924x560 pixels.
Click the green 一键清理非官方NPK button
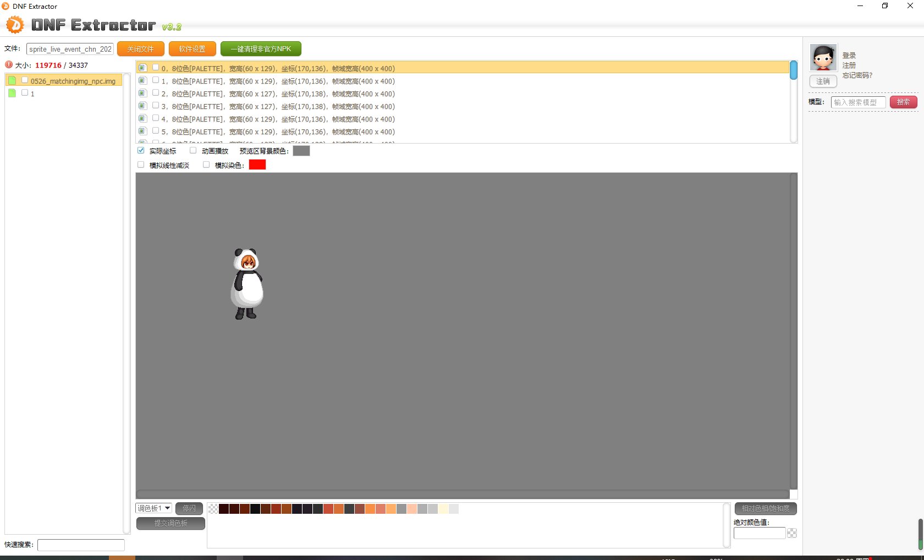(x=261, y=49)
